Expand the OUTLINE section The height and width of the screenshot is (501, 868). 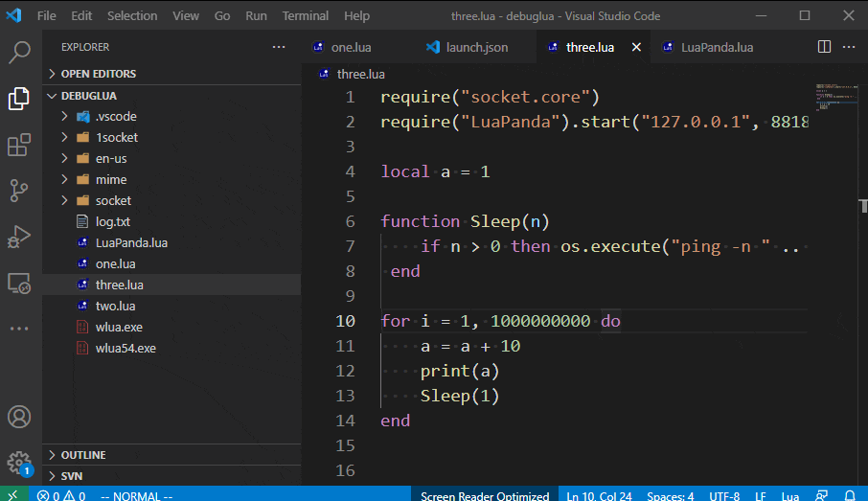(x=171, y=454)
